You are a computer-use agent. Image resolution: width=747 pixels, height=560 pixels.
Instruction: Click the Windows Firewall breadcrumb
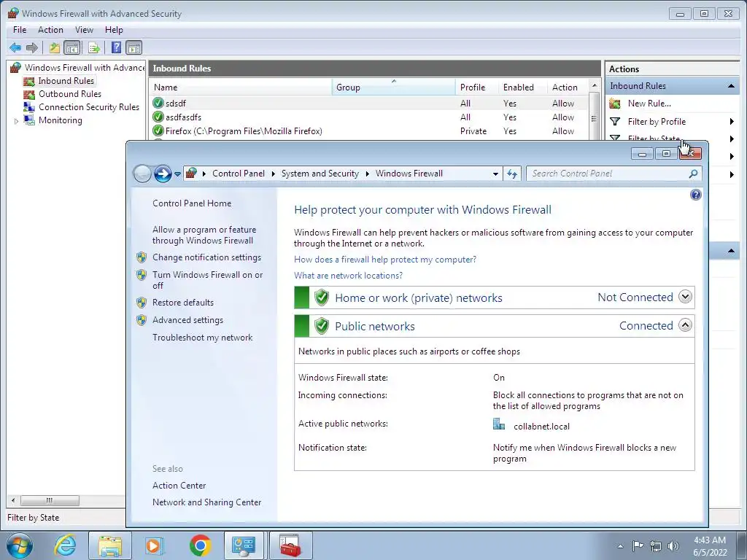coord(409,174)
